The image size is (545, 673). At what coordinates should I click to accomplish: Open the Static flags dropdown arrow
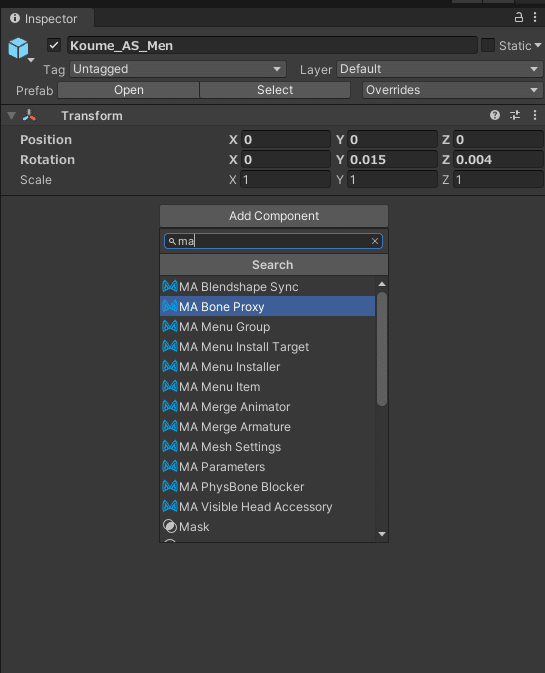(538, 45)
